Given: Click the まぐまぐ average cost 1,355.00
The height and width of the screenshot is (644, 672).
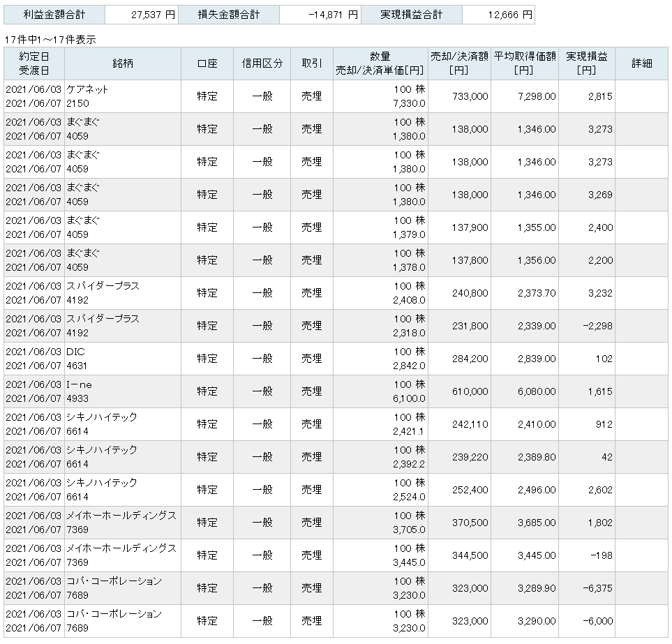Looking at the screenshot, I should [537, 227].
